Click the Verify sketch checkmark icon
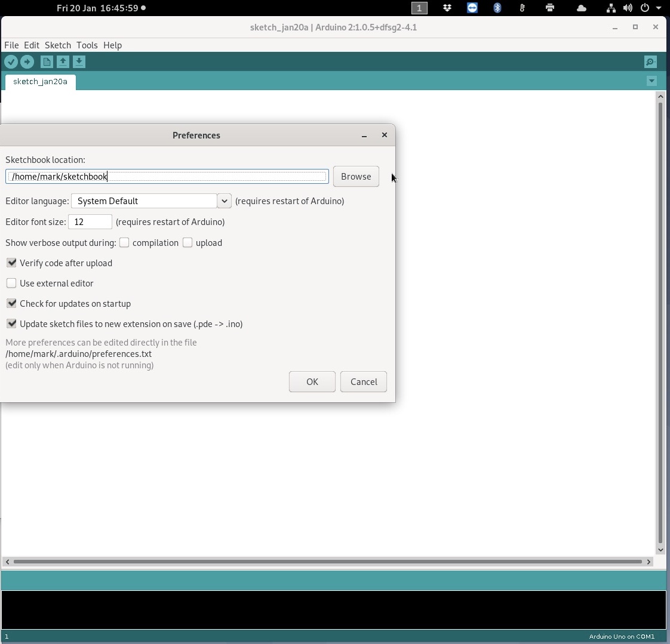This screenshot has width=670, height=644. (x=11, y=61)
